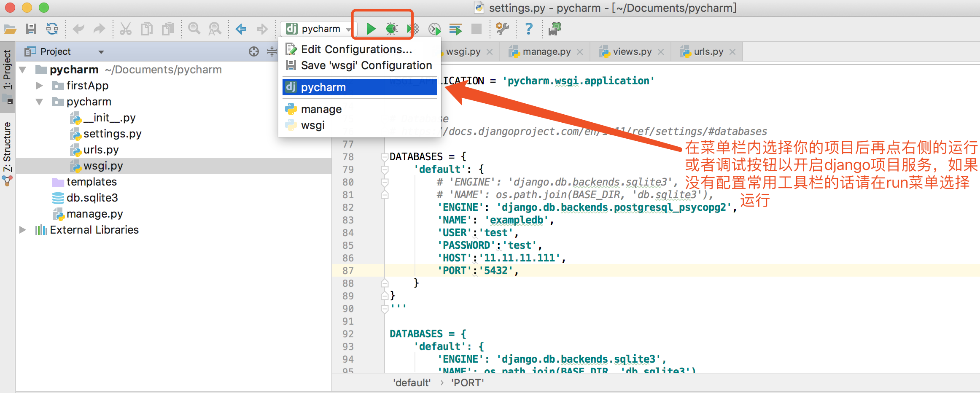Select db.sqlite3 file
This screenshot has width=980, height=393.
tap(85, 198)
